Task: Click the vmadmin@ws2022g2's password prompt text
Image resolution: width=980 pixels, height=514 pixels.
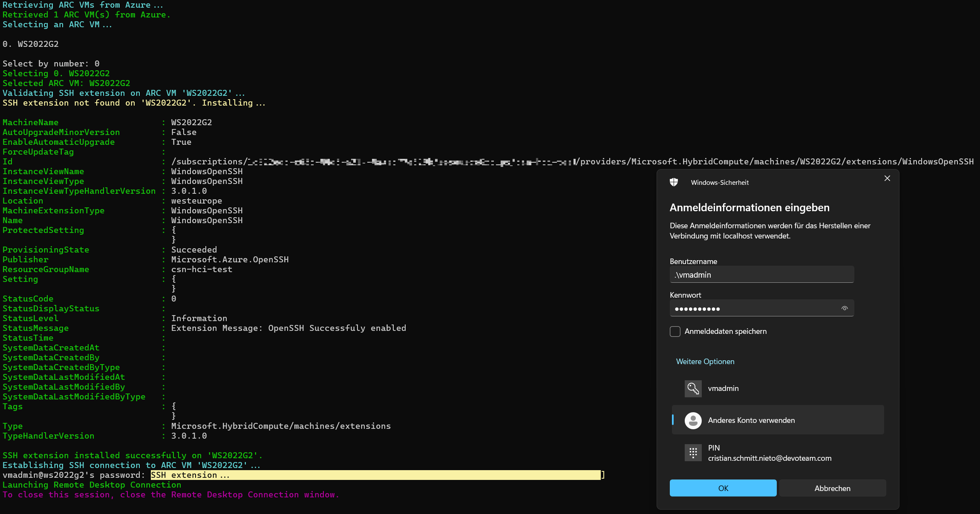Action: [74, 475]
